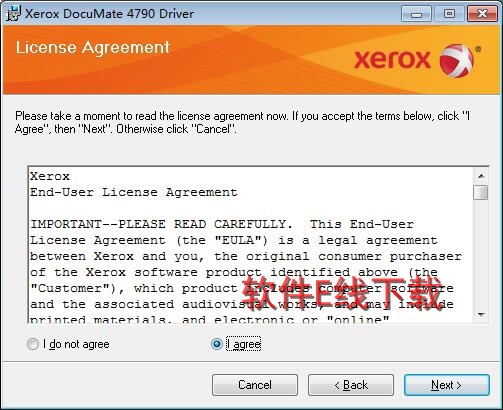Go Back to the previous installer step

click(351, 385)
